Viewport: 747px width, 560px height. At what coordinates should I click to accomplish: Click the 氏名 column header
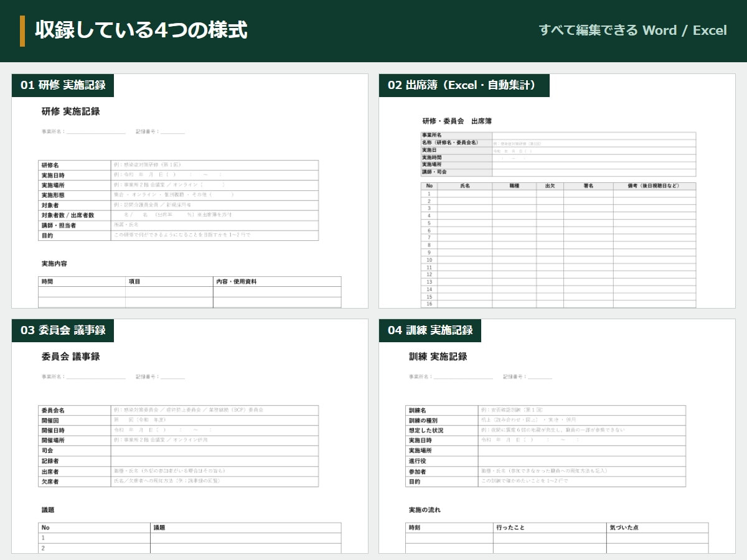pyautogui.click(x=464, y=186)
